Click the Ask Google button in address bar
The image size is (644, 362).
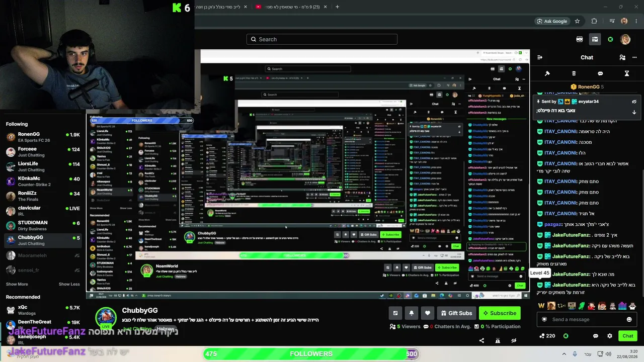click(x=552, y=21)
